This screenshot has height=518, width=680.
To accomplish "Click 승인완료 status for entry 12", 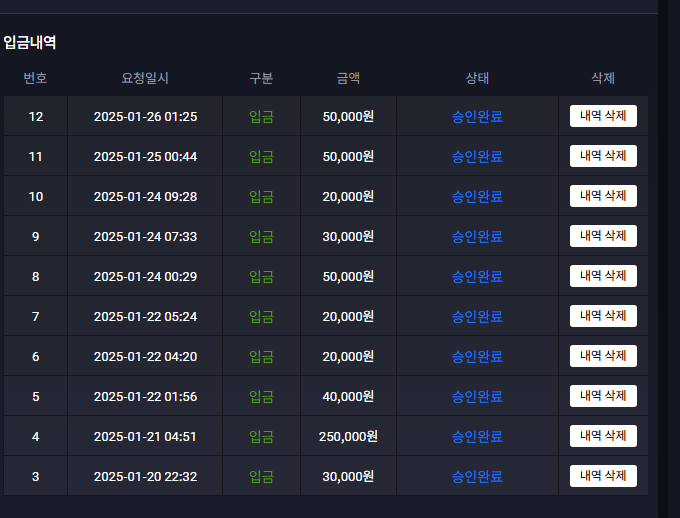I will click(477, 116).
